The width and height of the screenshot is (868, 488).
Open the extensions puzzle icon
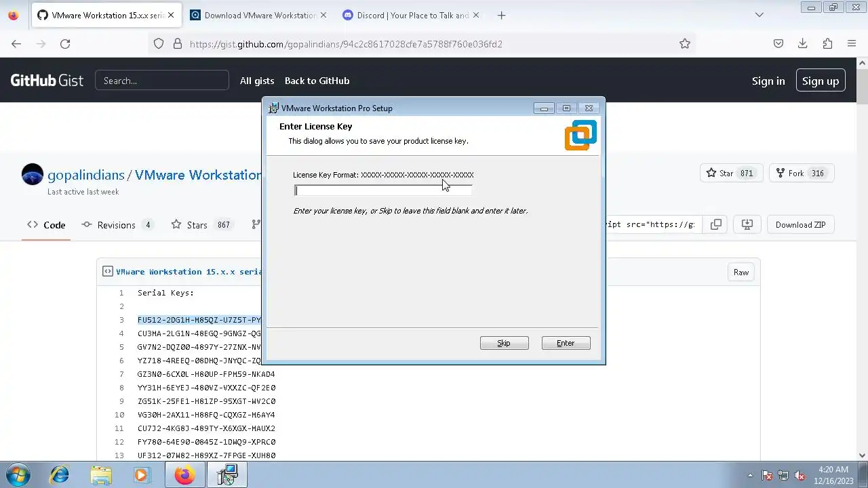(x=827, y=43)
